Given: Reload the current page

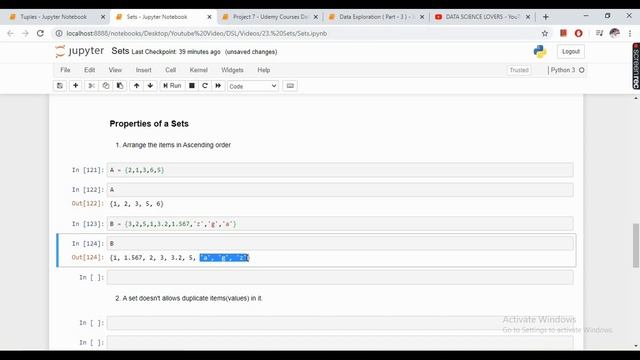Looking at the screenshot, I should 40,33.
